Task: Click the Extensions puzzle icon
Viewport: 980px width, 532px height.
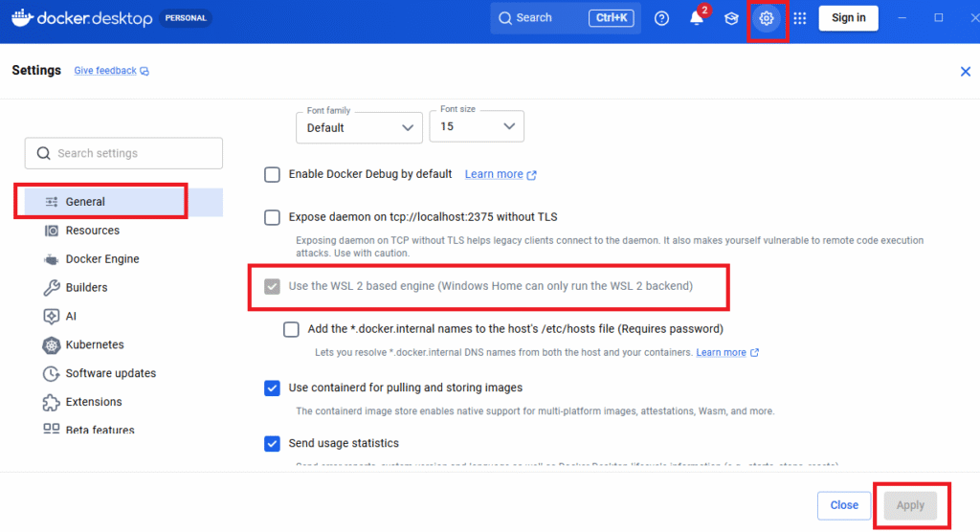Action: coord(52,402)
